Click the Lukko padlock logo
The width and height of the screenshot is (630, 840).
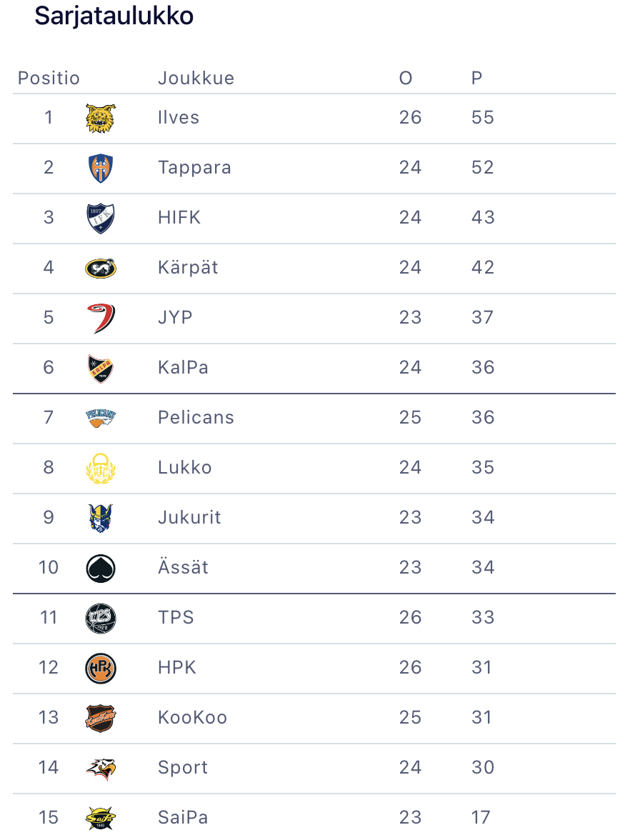click(101, 468)
